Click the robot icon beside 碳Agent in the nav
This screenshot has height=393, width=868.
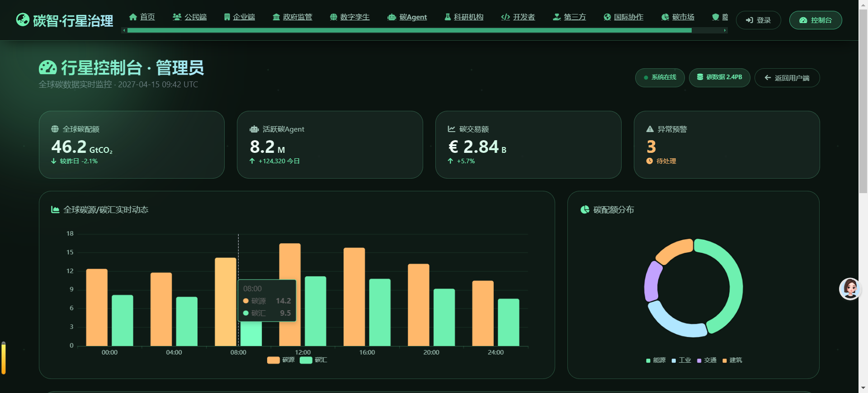click(x=392, y=17)
